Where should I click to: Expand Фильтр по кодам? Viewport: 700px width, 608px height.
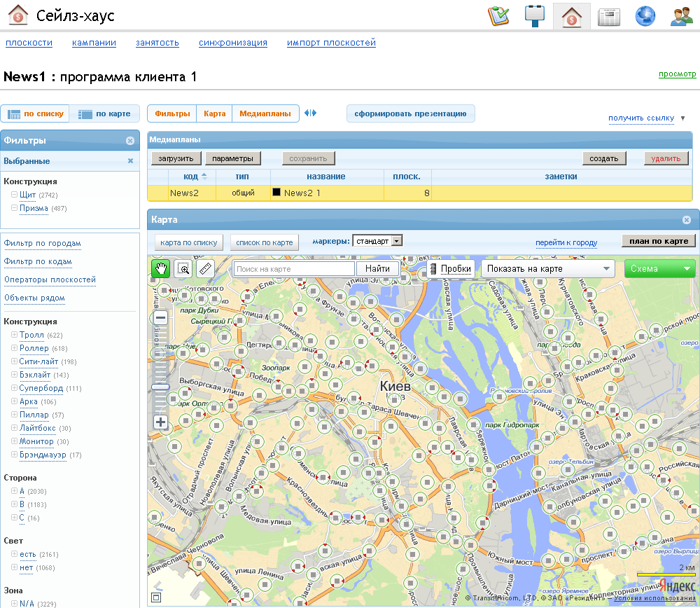(x=38, y=261)
